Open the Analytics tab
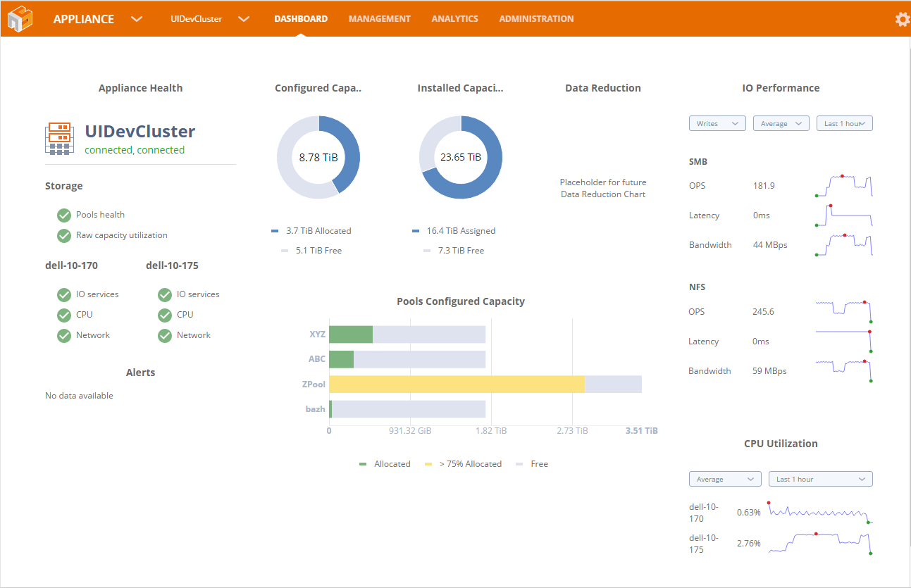Image resolution: width=911 pixels, height=588 pixels. click(454, 19)
